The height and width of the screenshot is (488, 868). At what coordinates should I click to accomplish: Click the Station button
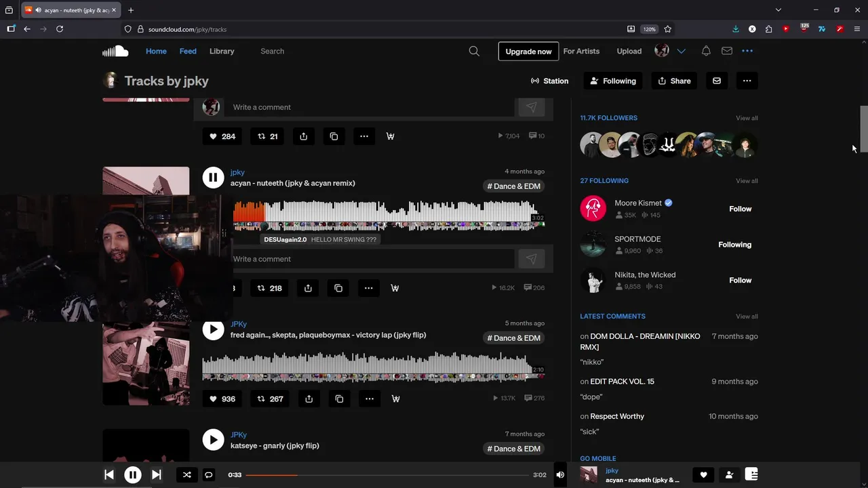(x=550, y=81)
